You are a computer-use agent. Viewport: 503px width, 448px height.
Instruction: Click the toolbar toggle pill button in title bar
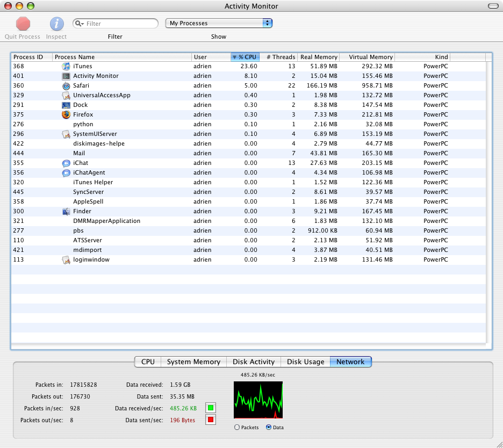493,6
